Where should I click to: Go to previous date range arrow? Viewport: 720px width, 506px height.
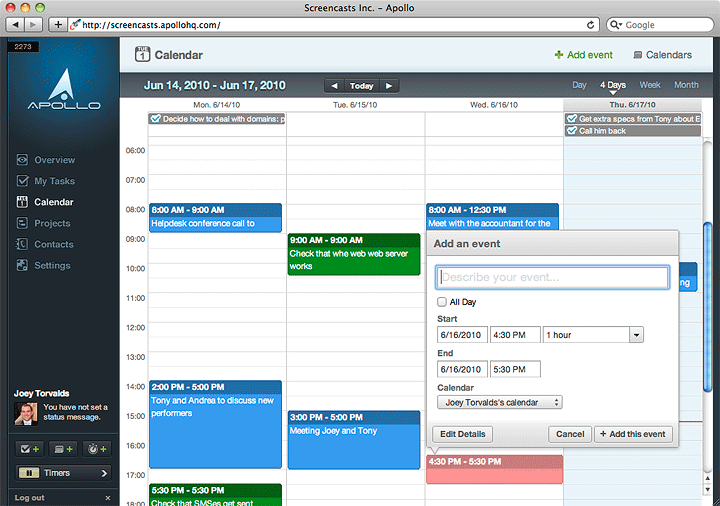[x=334, y=85]
